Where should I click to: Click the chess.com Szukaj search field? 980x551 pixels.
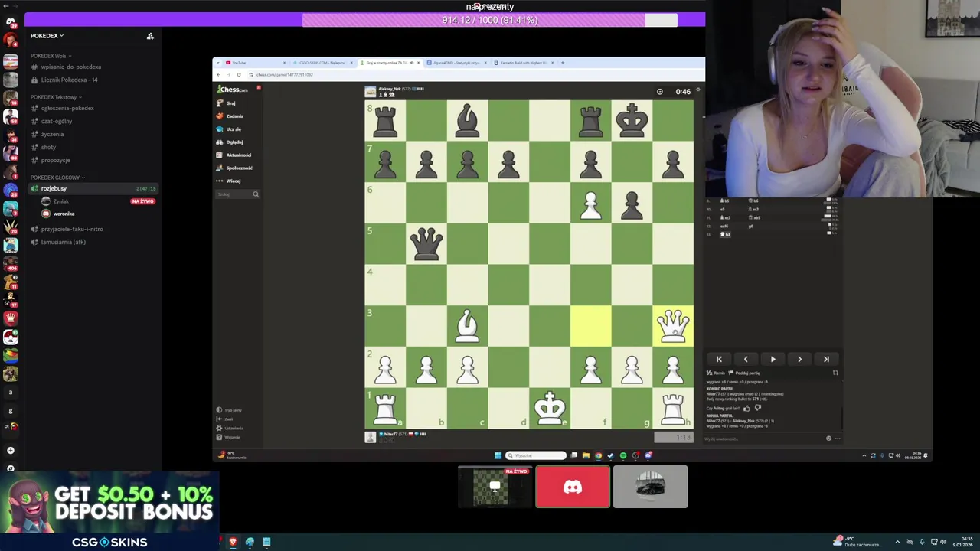[237, 194]
